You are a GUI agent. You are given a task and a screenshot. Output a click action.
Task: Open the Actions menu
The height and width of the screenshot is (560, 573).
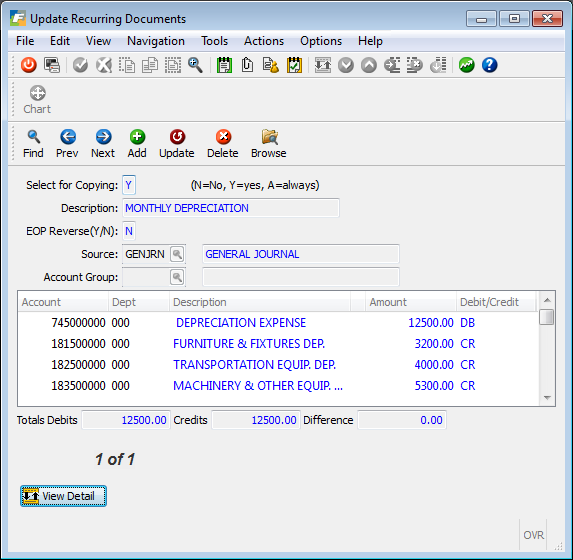click(264, 41)
